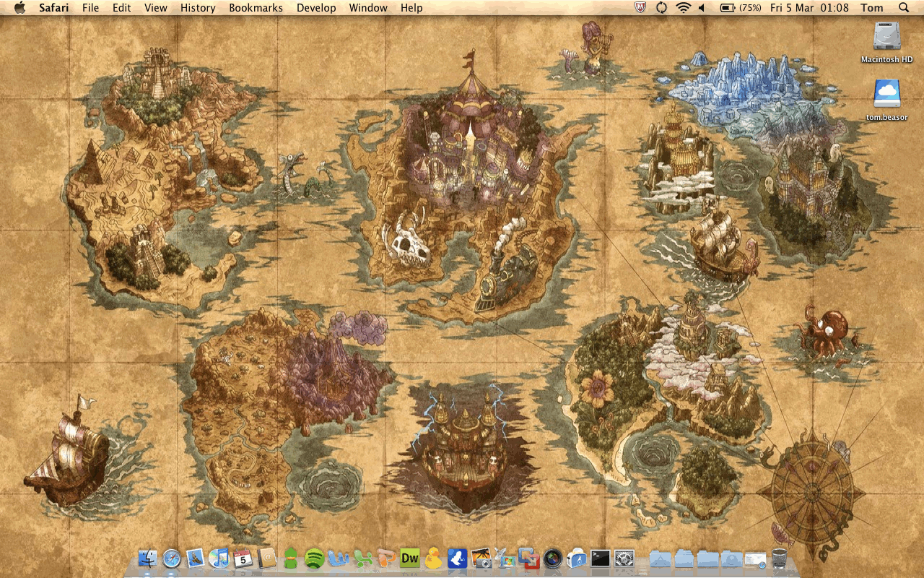924x578 pixels.
Task: Launch Terminal from the Dock
Action: [600, 558]
